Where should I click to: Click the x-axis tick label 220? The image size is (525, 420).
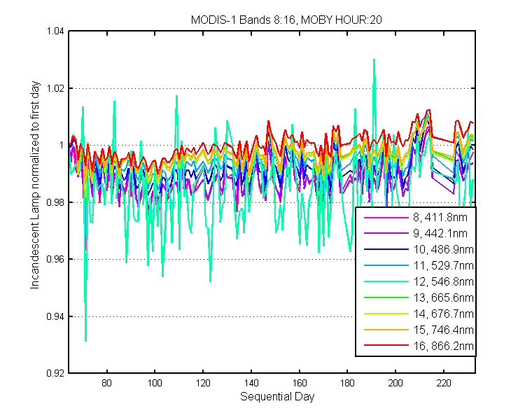(444, 383)
